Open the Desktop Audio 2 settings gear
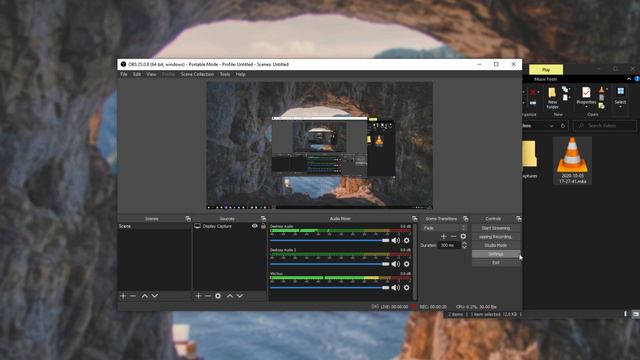Image resolution: width=640 pixels, height=360 pixels. tap(407, 264)
